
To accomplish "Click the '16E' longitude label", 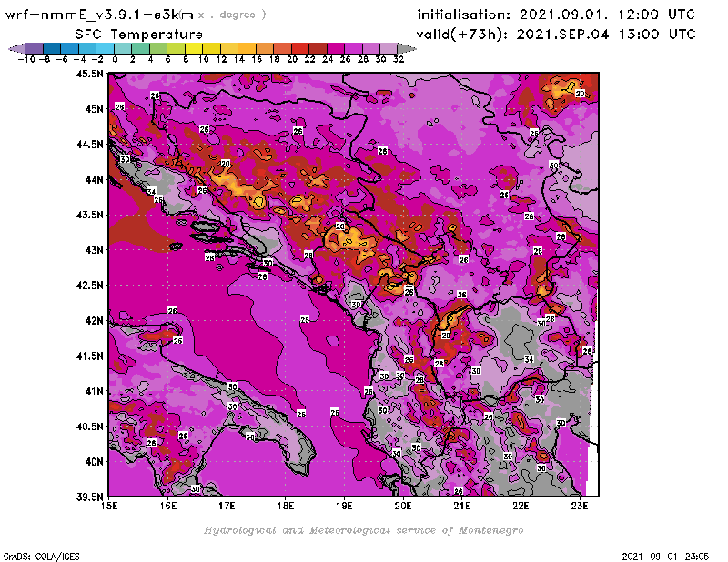I will pos(168,506).
